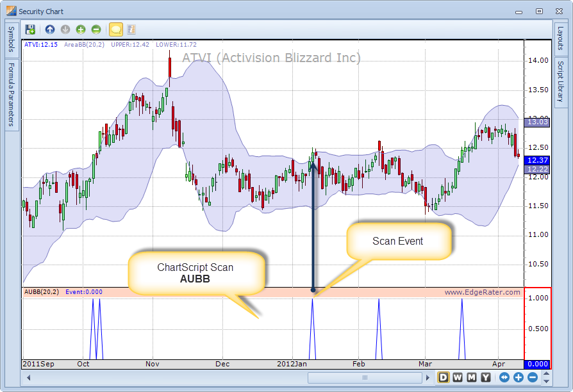The image size is (573, 392).
Task: Click the 13.50 price axis label
Action: point(538,90)
